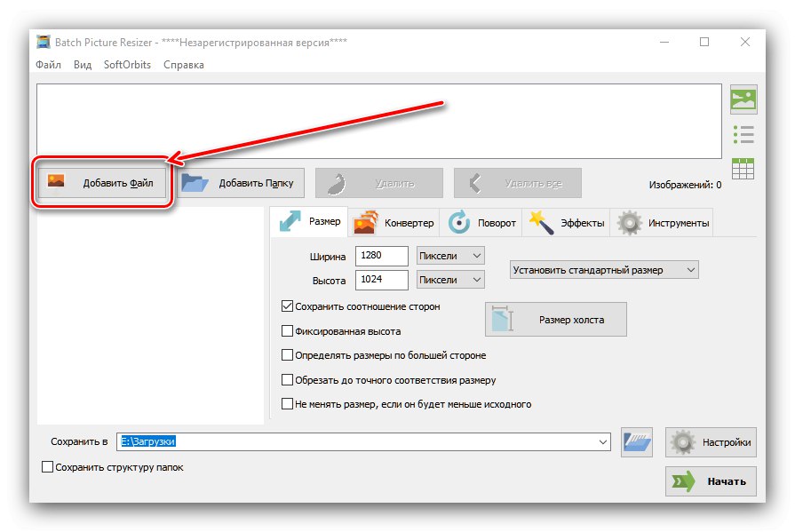Click the Высота field with 1024
Viewport: 795px width, 532px height.
pos(381,280)
